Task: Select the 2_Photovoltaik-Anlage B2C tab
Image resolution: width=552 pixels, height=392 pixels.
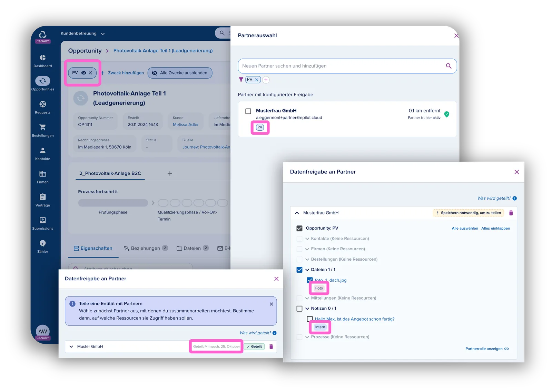Action: point(110,173)
